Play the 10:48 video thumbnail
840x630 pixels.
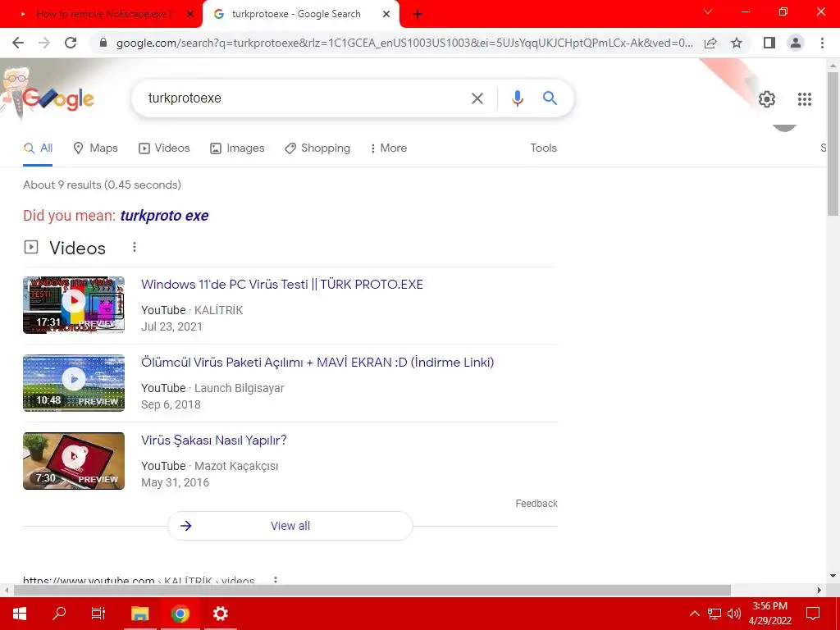(x=74, y=383)
